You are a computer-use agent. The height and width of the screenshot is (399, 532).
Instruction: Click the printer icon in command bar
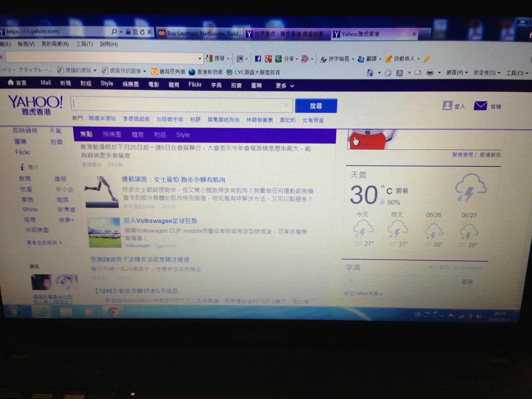pyautogui.click(x=430, y=73)
